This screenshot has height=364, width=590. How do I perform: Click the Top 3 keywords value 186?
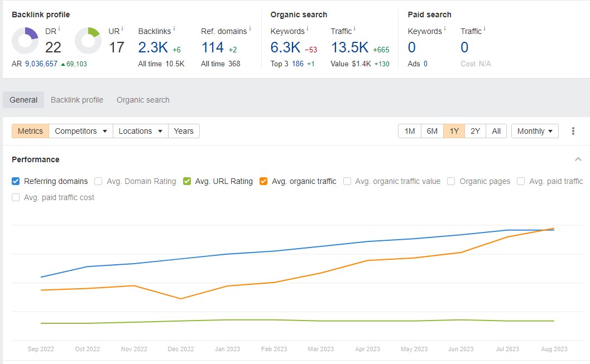[298, 64]
